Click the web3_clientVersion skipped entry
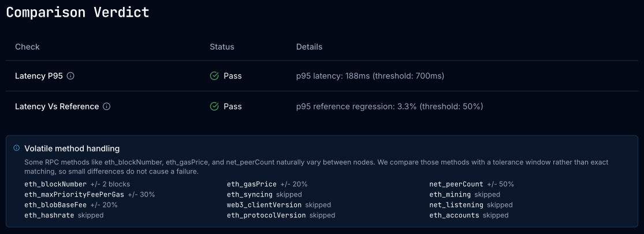The width and height of the screenshot is (644, 234). click(278, 205)
